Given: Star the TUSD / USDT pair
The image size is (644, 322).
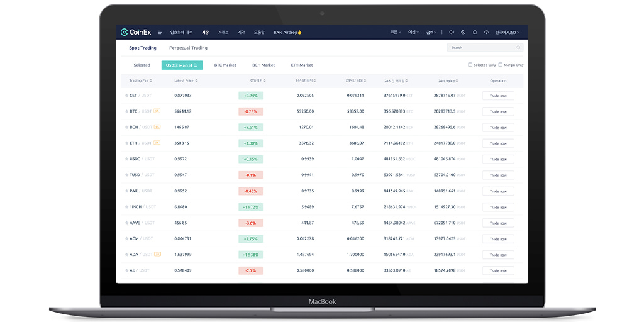Looking at the screenshot, I should (126, 175).
